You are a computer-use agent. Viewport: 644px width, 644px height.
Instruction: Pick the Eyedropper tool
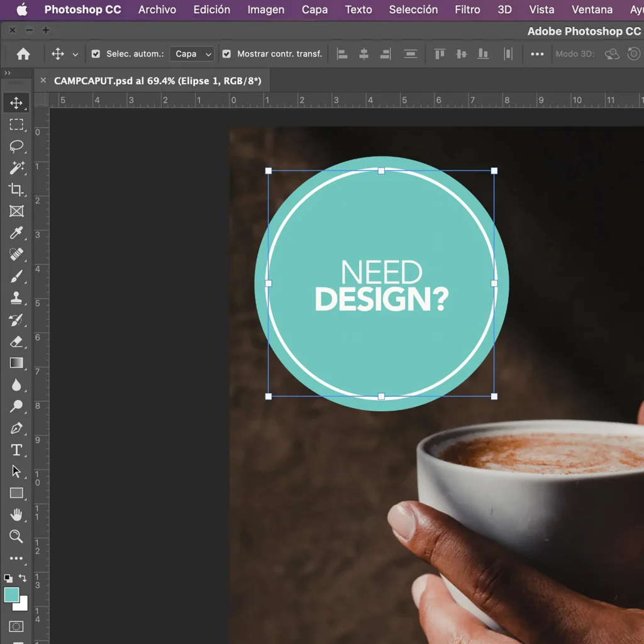16,233
